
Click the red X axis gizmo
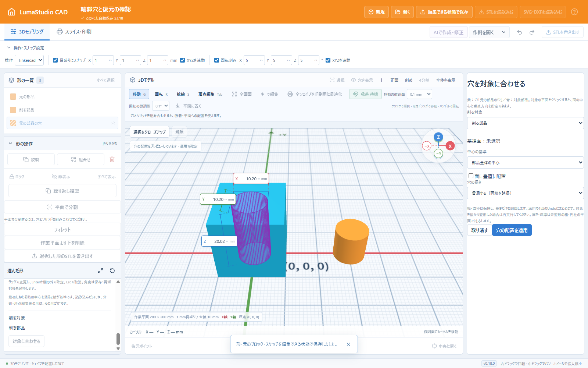450,146
